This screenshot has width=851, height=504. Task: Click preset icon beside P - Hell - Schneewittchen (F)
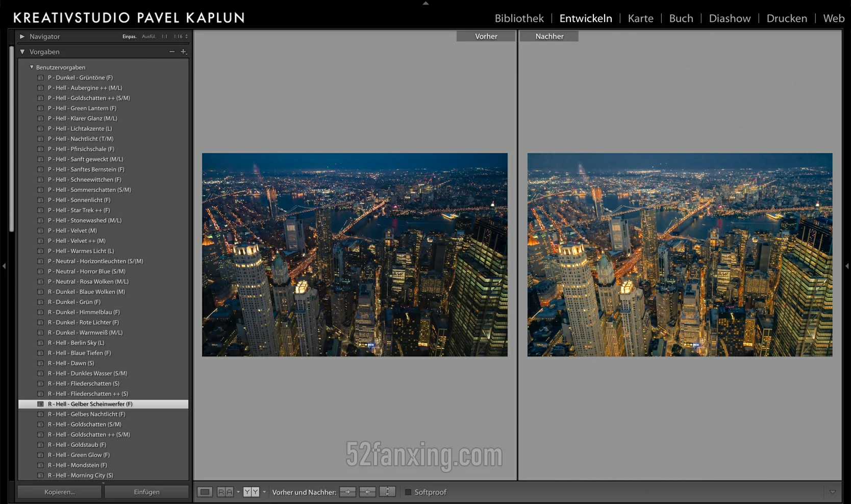tap(40, 180)
